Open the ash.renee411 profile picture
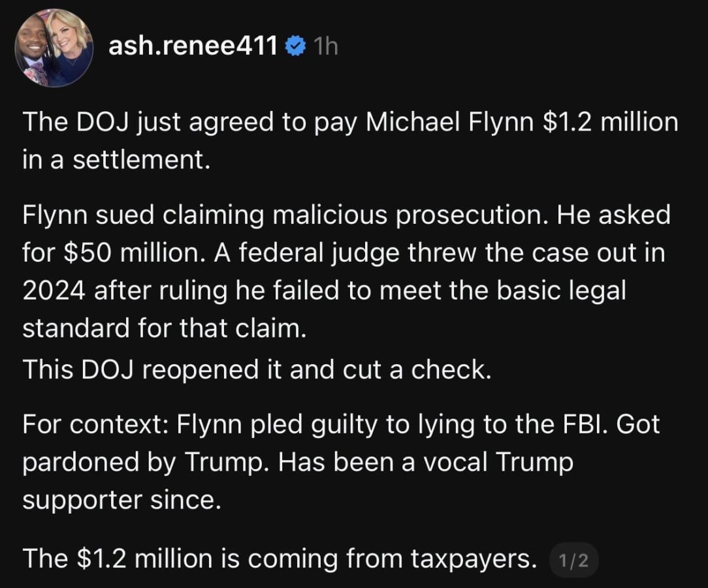 [54, 48]
